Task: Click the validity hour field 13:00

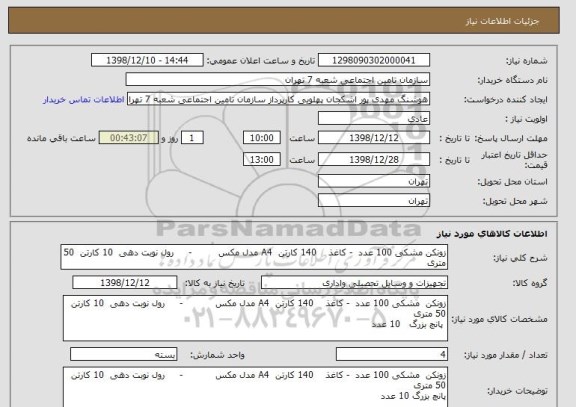Action: (x=262, y=159)
